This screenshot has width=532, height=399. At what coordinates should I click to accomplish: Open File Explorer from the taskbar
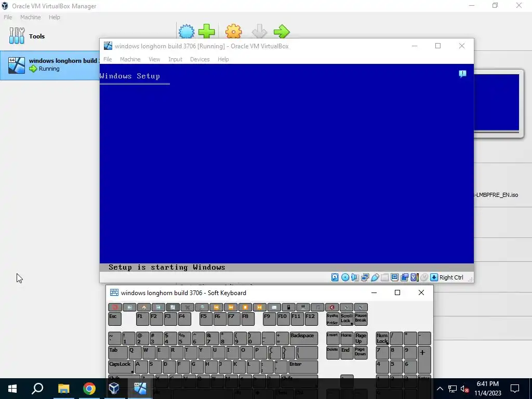tap(63, 389)
